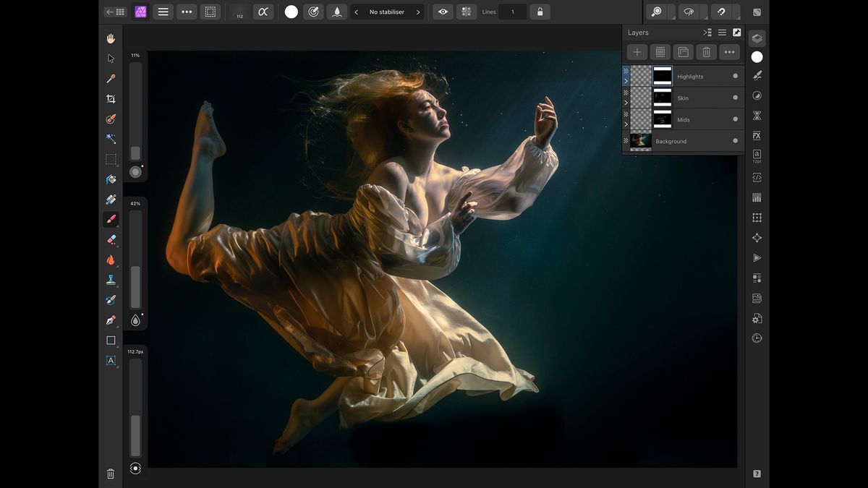Viewport: 868px width, 488px height.
Task: Delete selected layer using the panel trash button
Action: [706, 51]
